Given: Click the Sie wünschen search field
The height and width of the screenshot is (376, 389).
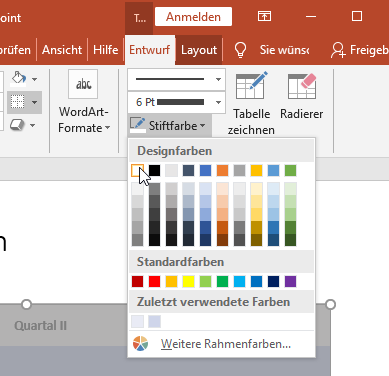Looking at the screenshot, I should pyautogui.click(x=284, y=50).
